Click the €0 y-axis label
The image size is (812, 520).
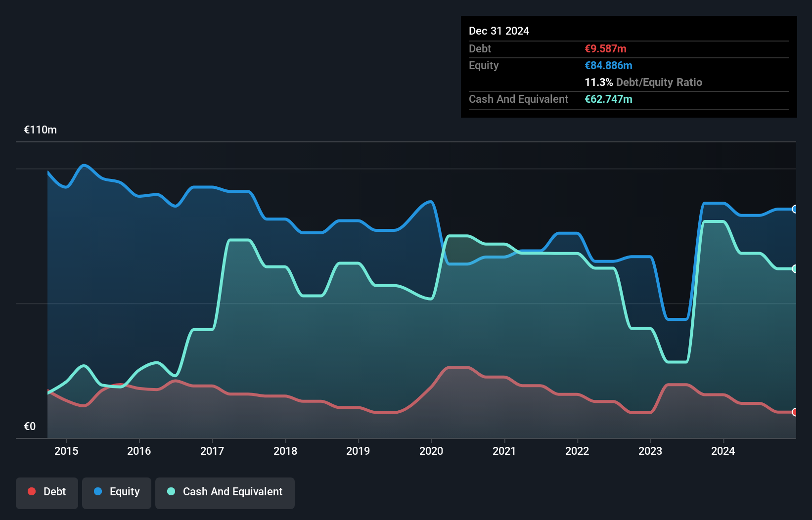[x=30, y=426]
